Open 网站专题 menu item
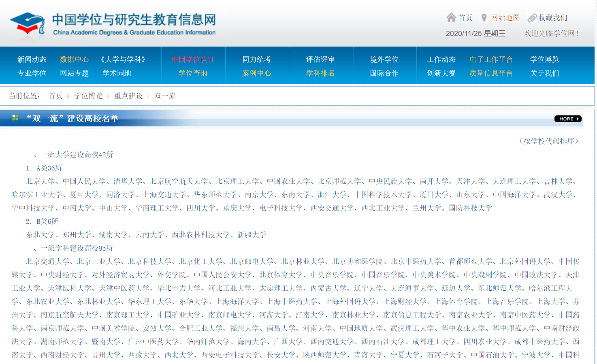 tap(74, 73)
